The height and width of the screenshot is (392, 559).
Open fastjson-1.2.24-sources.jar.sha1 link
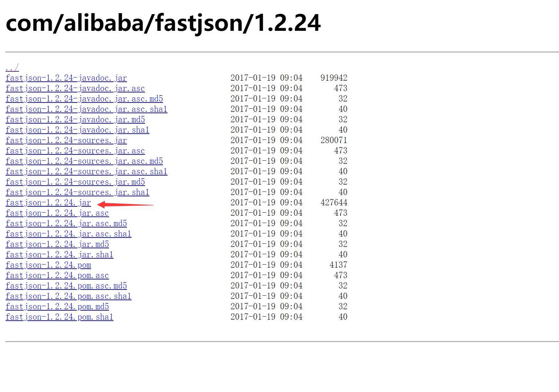pos(78,192)
